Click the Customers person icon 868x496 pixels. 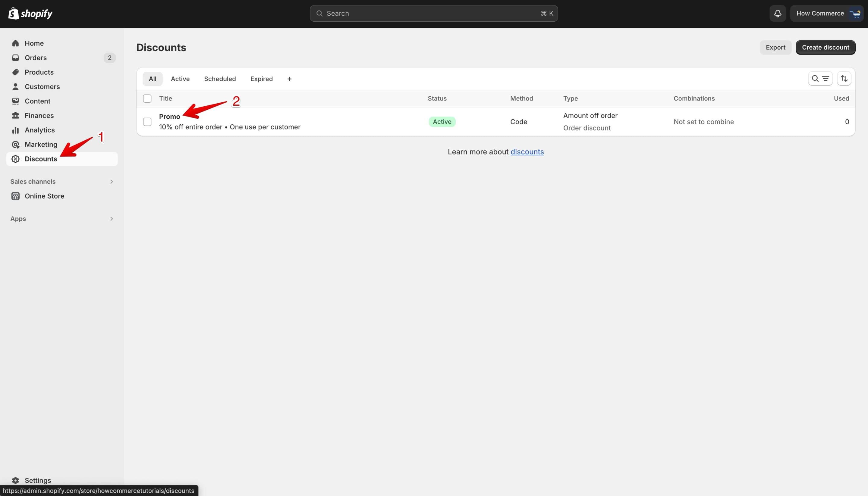(15, 86)
